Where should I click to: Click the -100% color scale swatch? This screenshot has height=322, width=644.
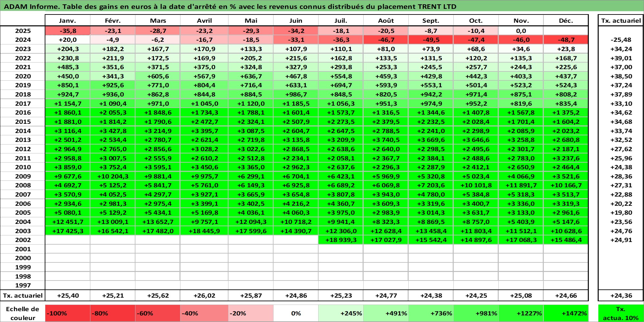(x=67, y=313)
